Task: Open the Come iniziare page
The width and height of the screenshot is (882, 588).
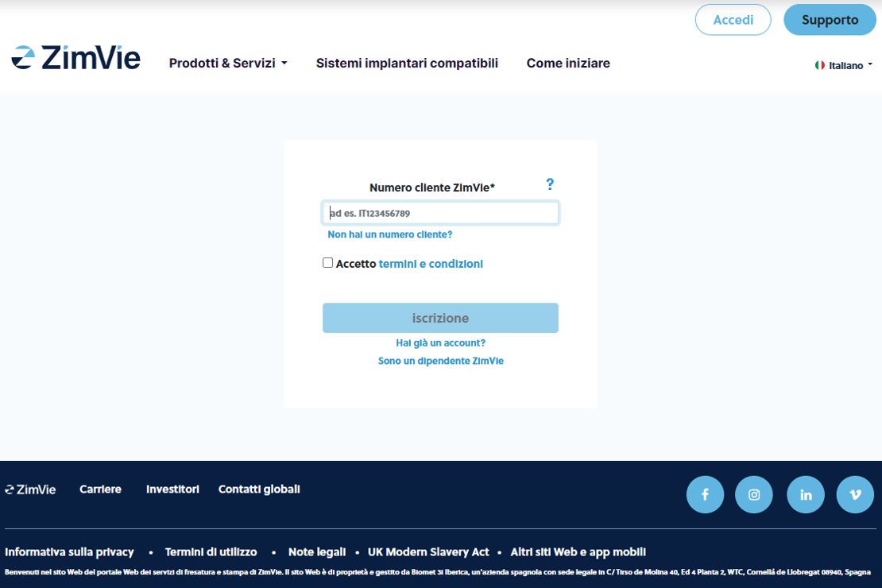Action: pyautogui.click(x=568, y=64)
